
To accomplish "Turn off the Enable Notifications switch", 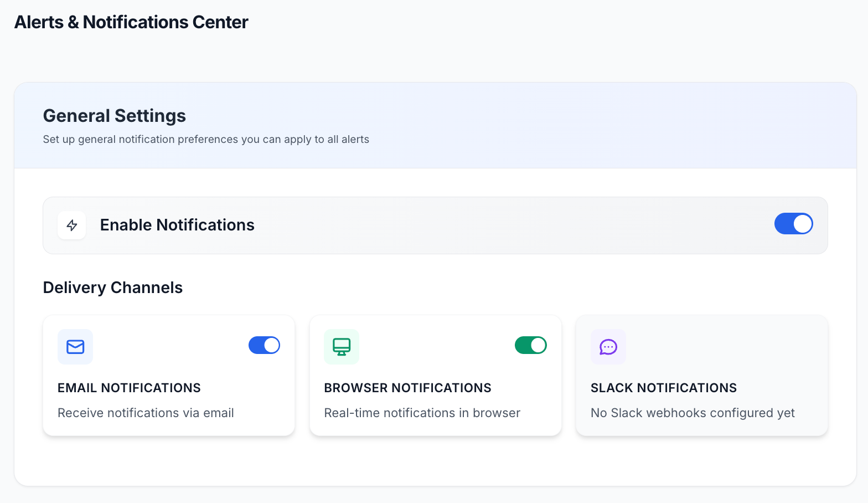I will pos(793,224).
